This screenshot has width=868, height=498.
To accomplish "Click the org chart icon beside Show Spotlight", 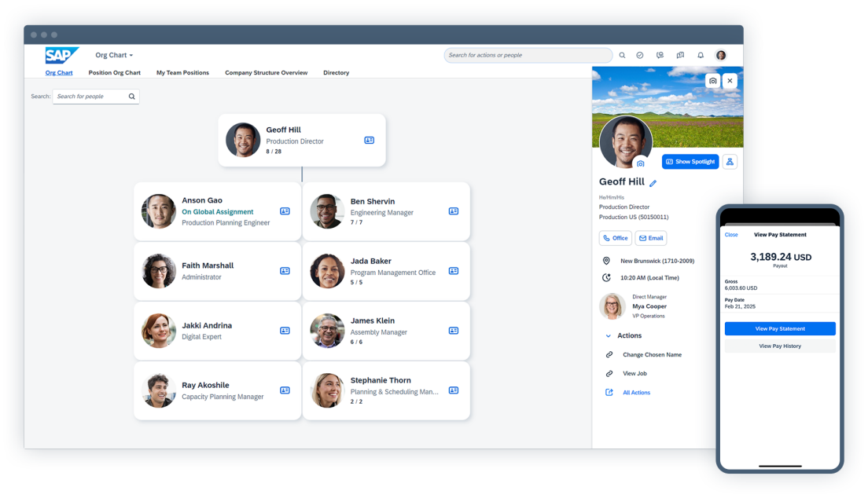I will 730,162.
